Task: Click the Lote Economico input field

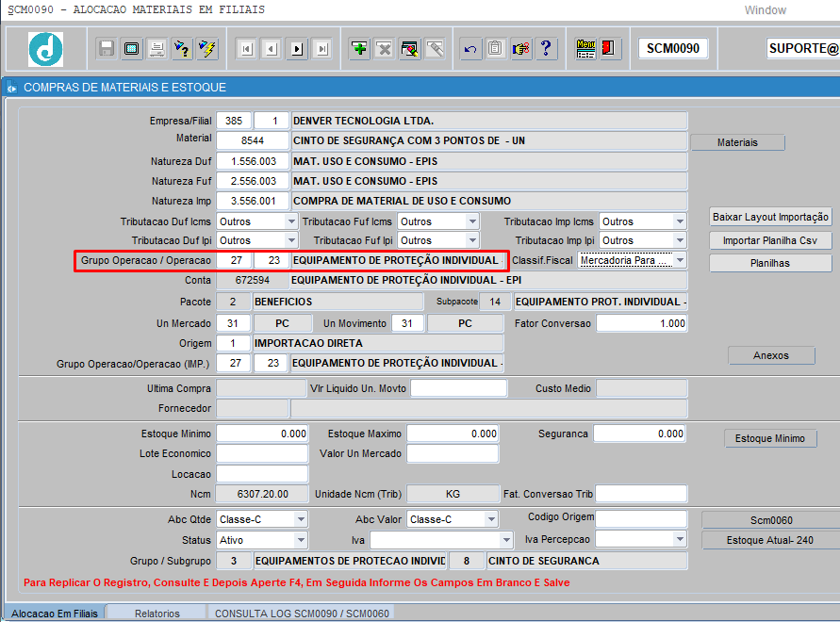Action: tap(262, 453)
